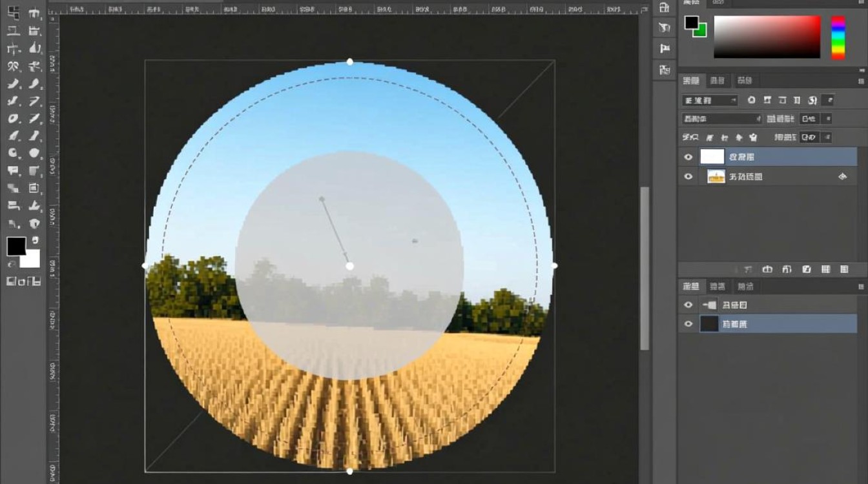Open the blend mode dropdown in the layers panel
The width and height of the screenshot is (868, 484).
tap(721, 119)
